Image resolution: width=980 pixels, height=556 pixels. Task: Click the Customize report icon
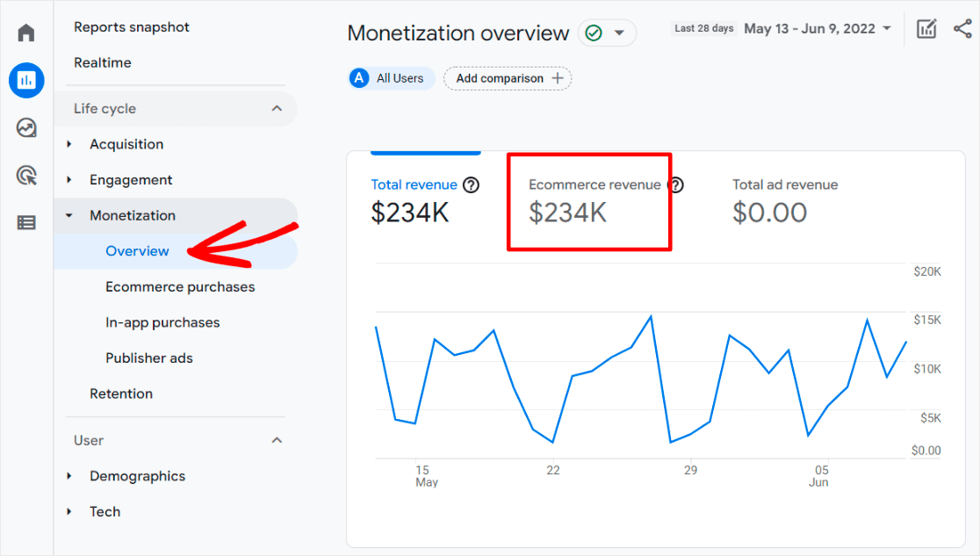tap(926, 29)
